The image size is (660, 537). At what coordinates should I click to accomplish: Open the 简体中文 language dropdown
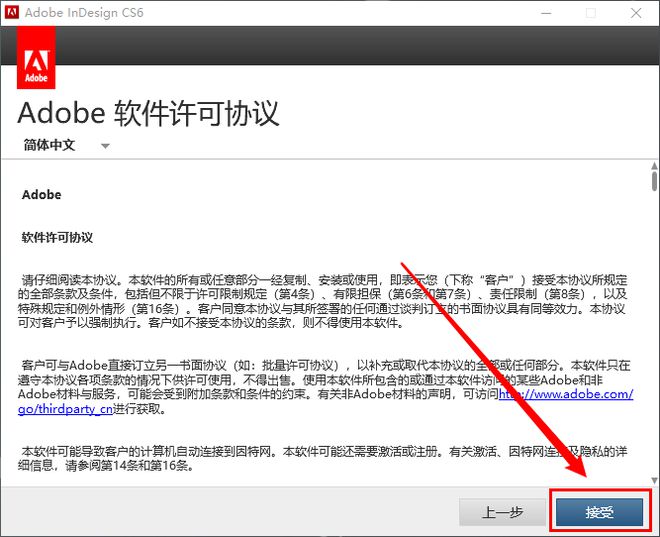click(66, 145)
